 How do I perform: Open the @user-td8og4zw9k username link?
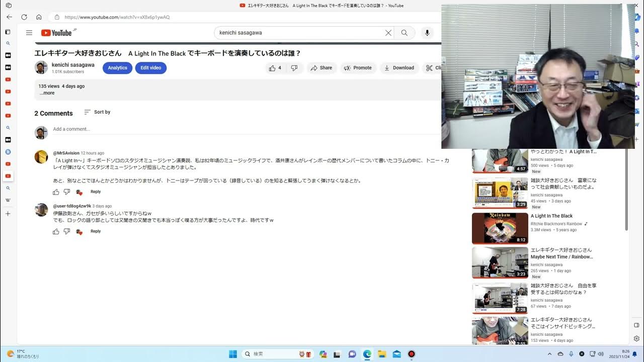click(72, 206)
